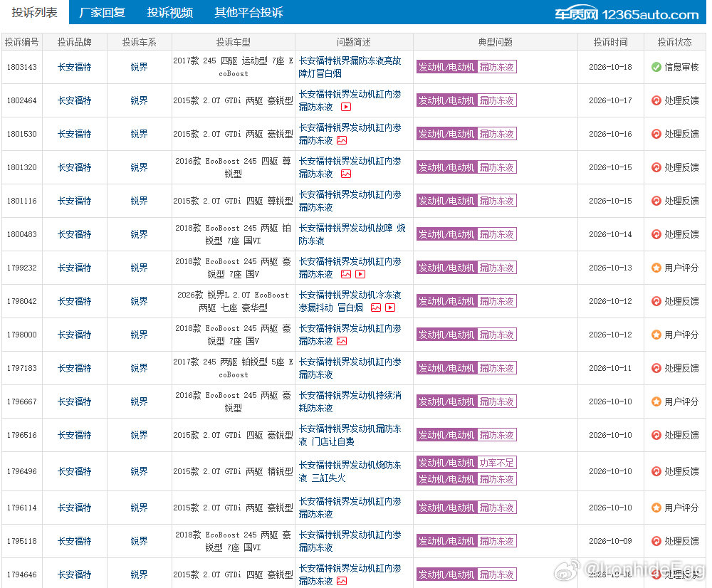Play video icon in complaint 1798042 row

click(x=390, y=308)
